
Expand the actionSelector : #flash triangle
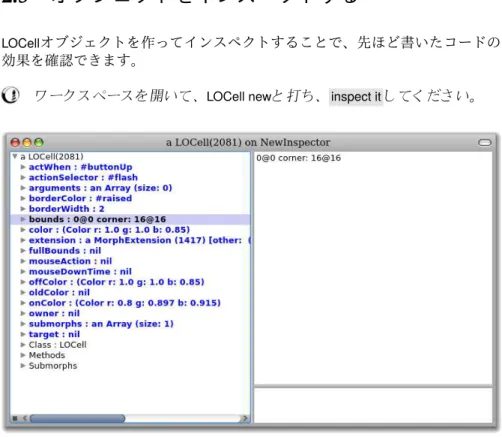coord(23,177)
